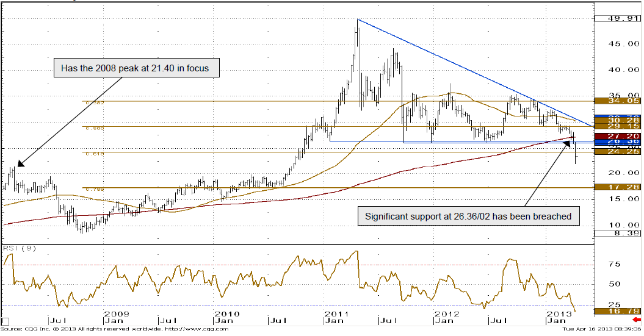Click the 2009 year marker on time axis
The image size is (644, 336).
pos(115,313)
